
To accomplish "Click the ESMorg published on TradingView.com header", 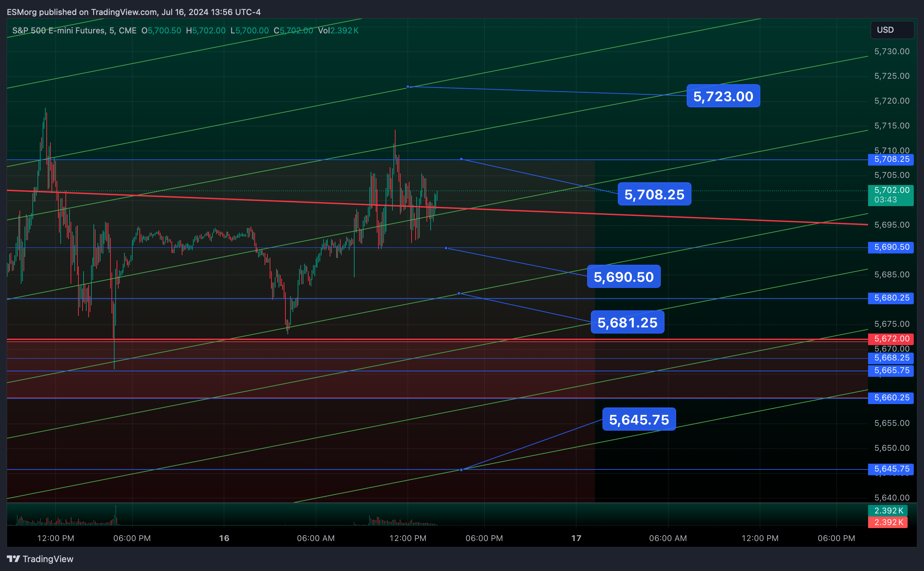I will 134,12.
